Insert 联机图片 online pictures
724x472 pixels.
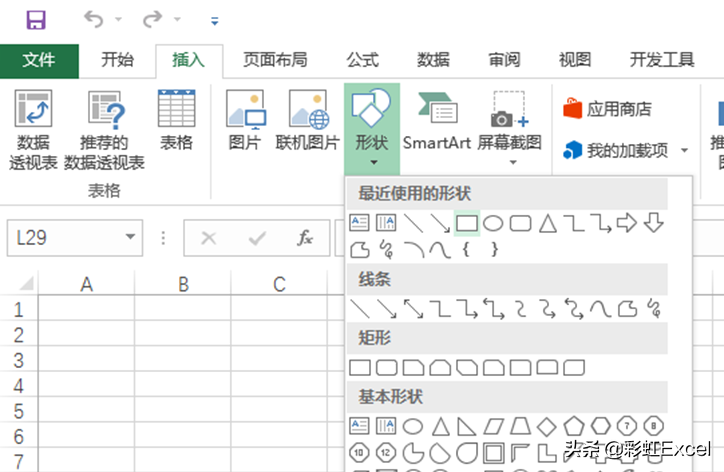tap(308, 121)
